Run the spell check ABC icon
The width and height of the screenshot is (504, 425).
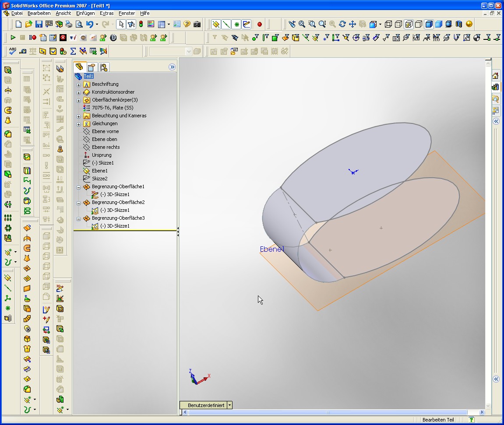[13, 52]
